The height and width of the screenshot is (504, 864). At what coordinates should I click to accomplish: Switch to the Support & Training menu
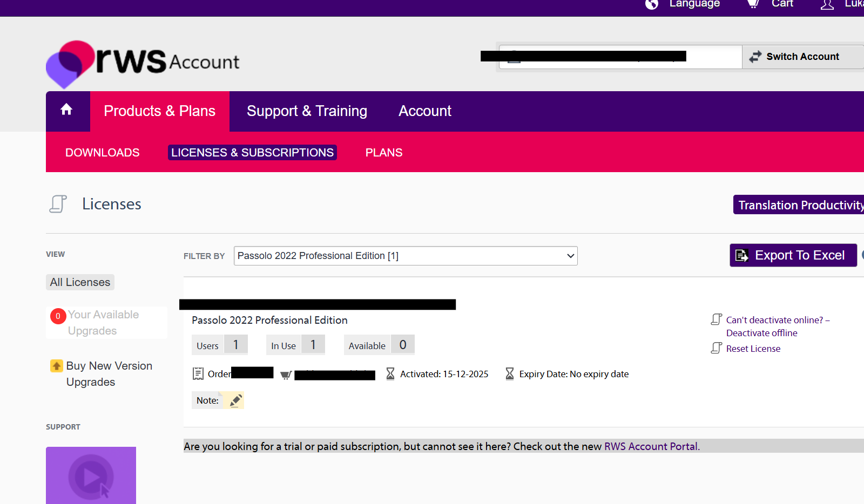(307, 111)
